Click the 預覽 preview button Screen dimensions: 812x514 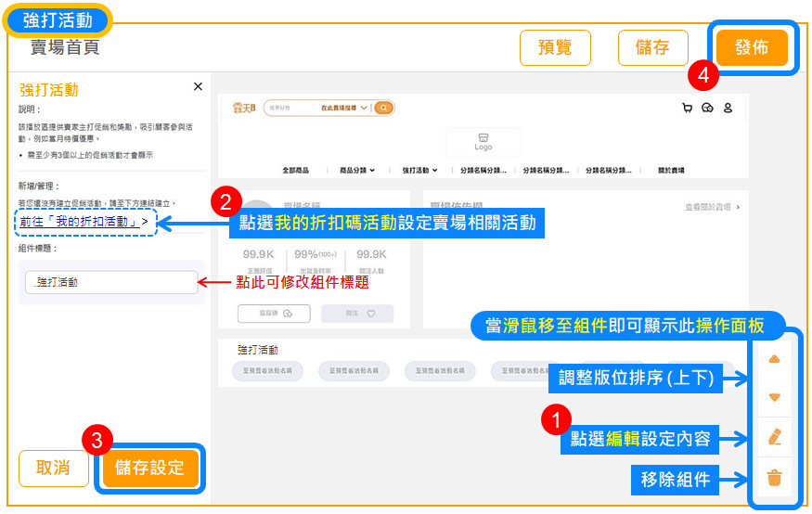tap(555, 48)
